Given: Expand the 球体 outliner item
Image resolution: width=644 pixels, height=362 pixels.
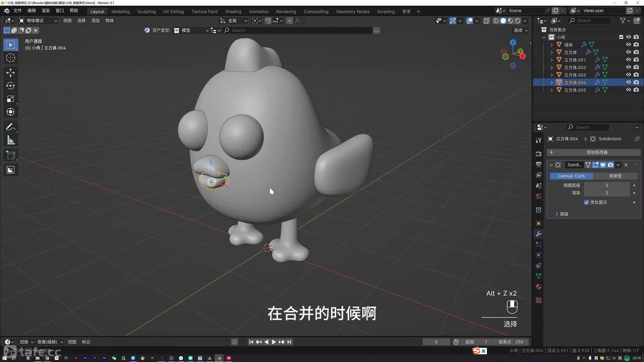Looking at the screenshot, I should coord(551,45).
